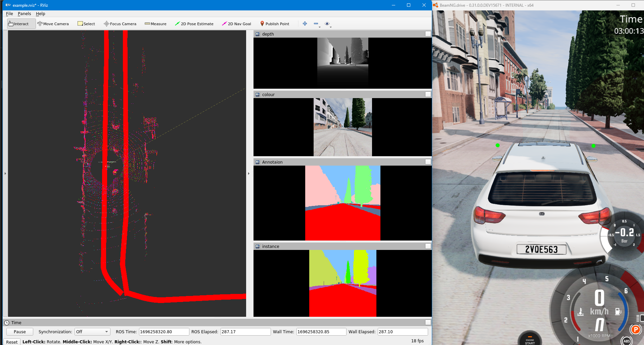Click the engine temperature icon in BeamNG
The image size is (644, 345).
(581, 312)
